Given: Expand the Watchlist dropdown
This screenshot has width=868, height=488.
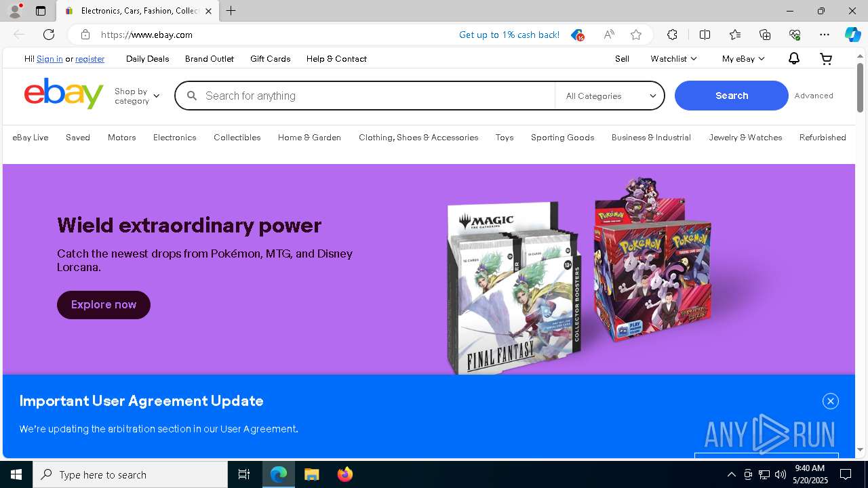Looking at the screenshot, I should click(673, 59).
